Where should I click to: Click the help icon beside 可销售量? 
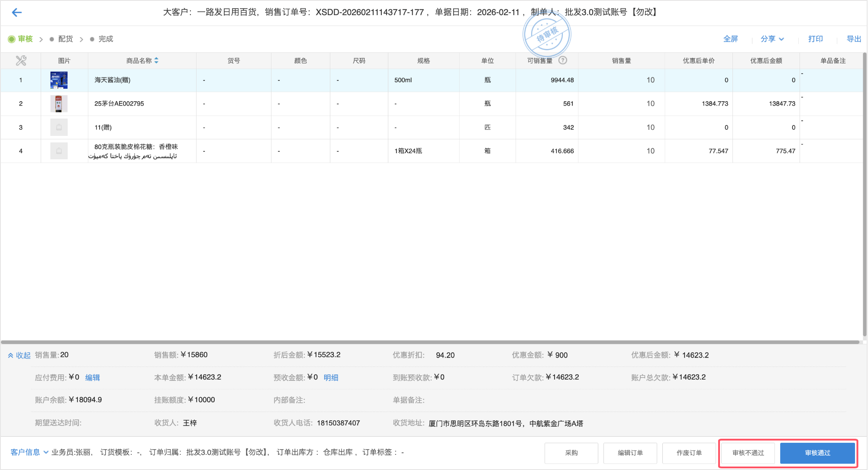click(x=562, y=60)
